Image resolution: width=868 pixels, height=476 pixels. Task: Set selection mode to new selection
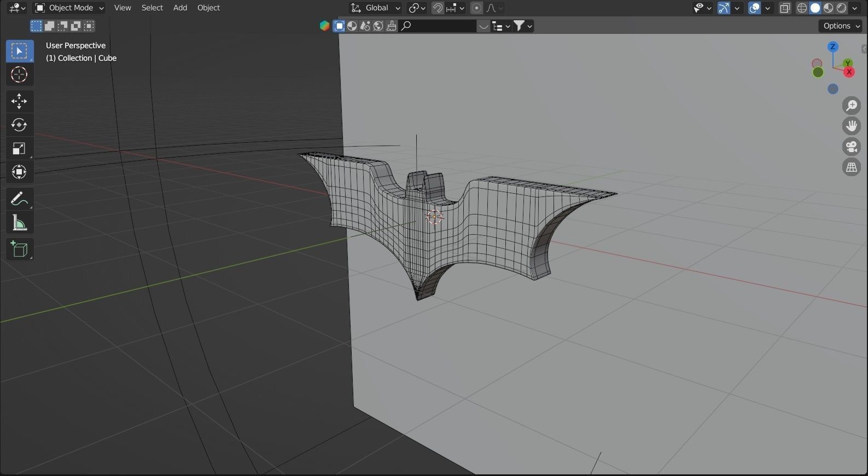[x=36, y=26]
